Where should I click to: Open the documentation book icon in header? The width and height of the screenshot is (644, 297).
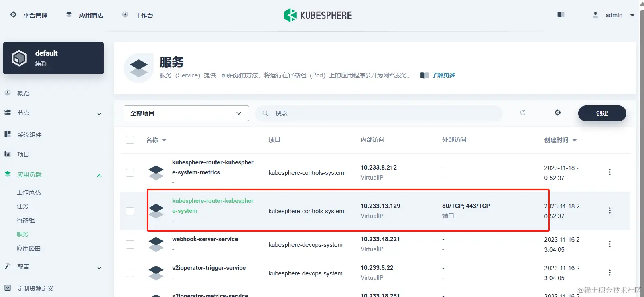pyautogui.click(x=561, y=14)
